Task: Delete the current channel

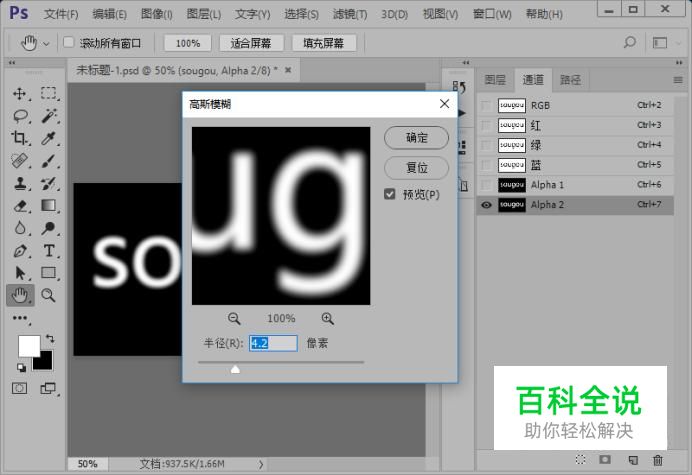Action: (x=658, y=460)
